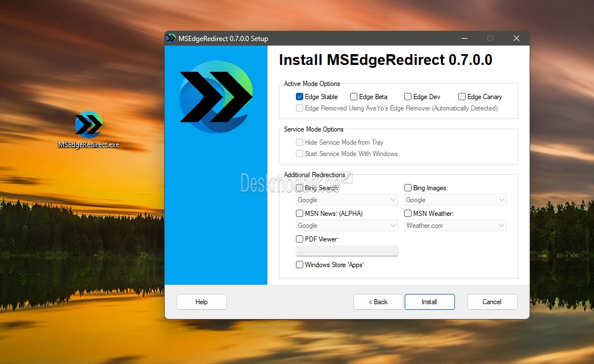
Task: Close the MSEdgeRedirect Setup window
Action: 516,38
